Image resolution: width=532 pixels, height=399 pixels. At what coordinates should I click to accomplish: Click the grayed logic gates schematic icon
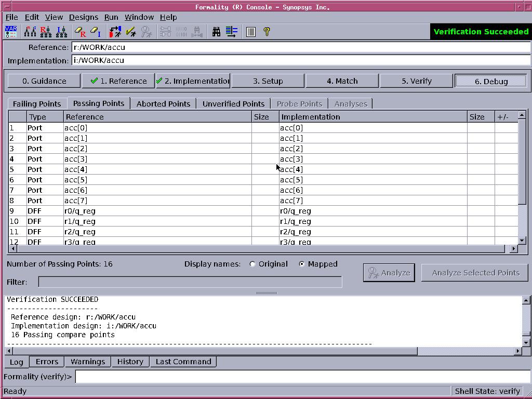(165, 32)
